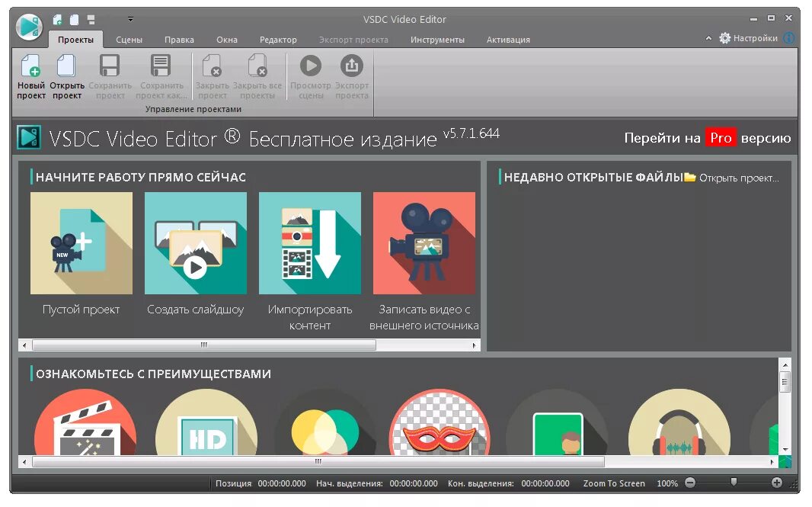This screenshot has width=812, height=507.
Task: Open the Экспорт проекта tab
Action: coord(353,40)
